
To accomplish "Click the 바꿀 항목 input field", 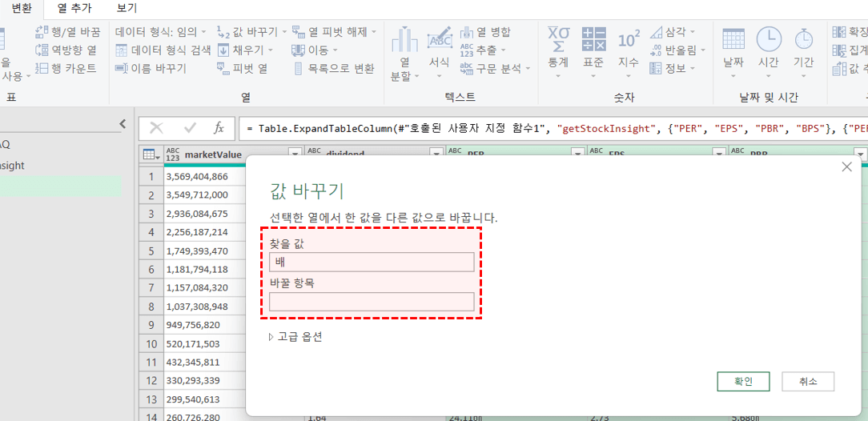I will click(372, 302).
